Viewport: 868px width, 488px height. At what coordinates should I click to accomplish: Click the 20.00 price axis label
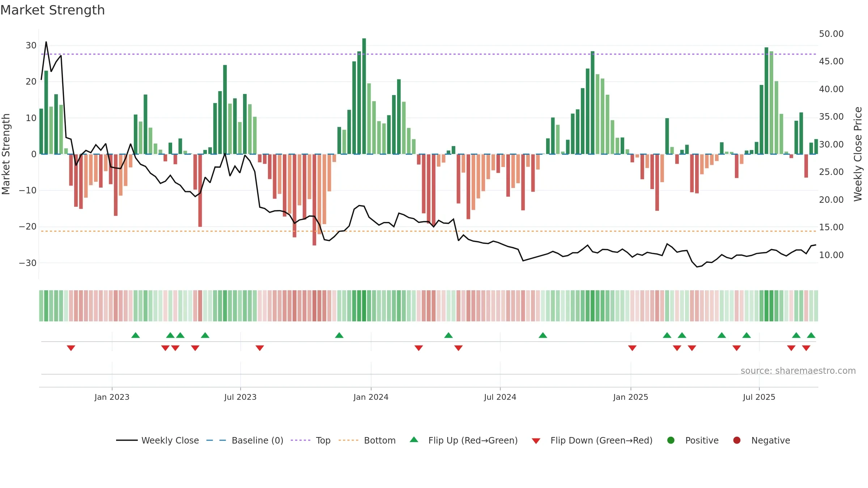pos(831,200)
